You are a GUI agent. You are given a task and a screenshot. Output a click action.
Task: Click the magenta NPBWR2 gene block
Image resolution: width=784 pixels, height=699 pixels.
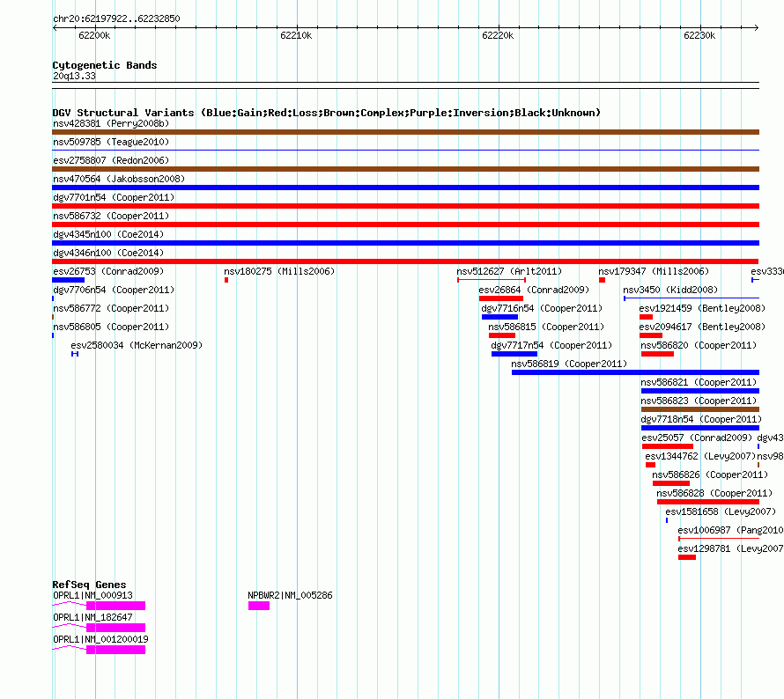[x=259, y=606]
